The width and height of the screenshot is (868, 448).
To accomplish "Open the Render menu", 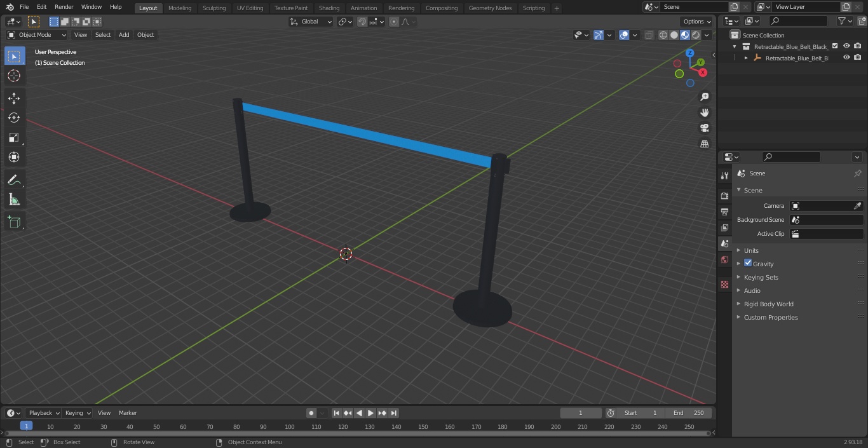I will [64, 7].
